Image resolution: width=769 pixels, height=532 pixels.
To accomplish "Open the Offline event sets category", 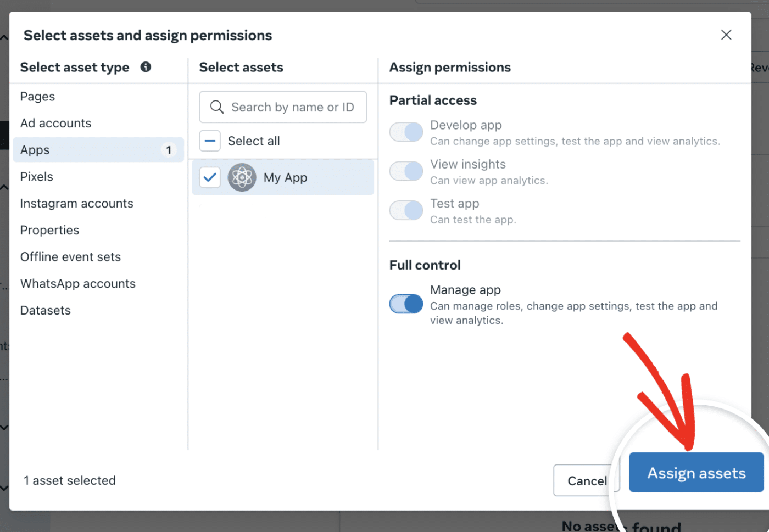I will pyautogui.click(x=70, y=256).
